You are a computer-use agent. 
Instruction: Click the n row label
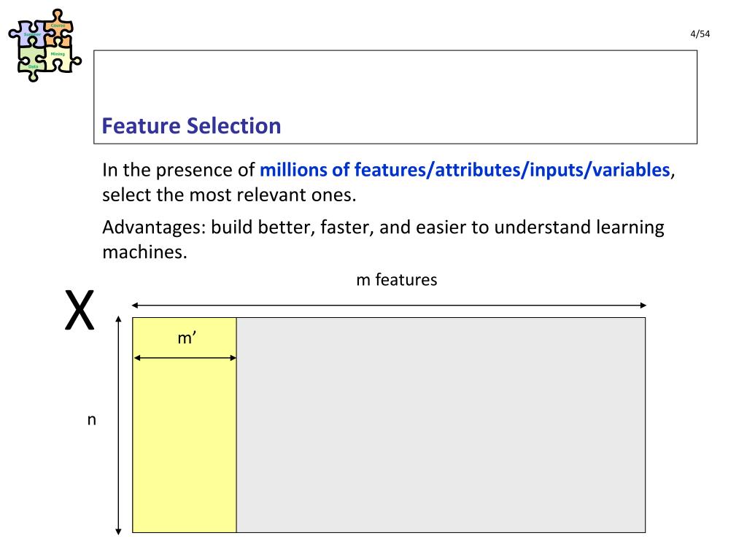pos(91,419)
